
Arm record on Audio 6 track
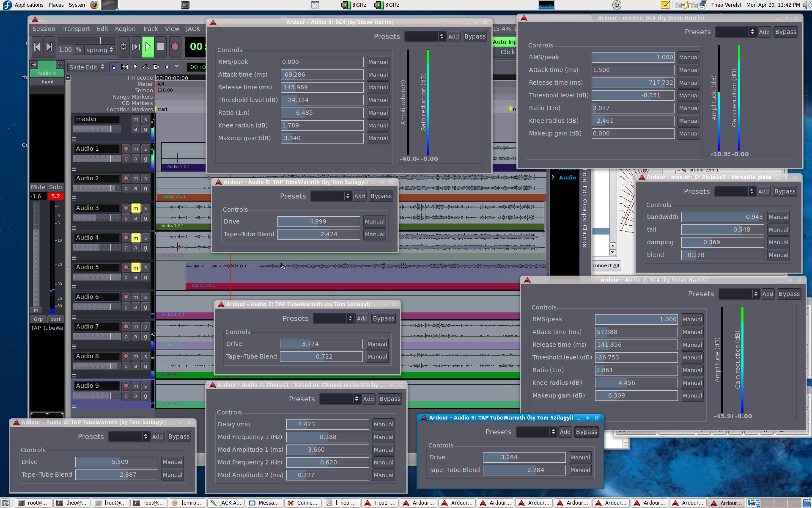[x=126, y=297]
